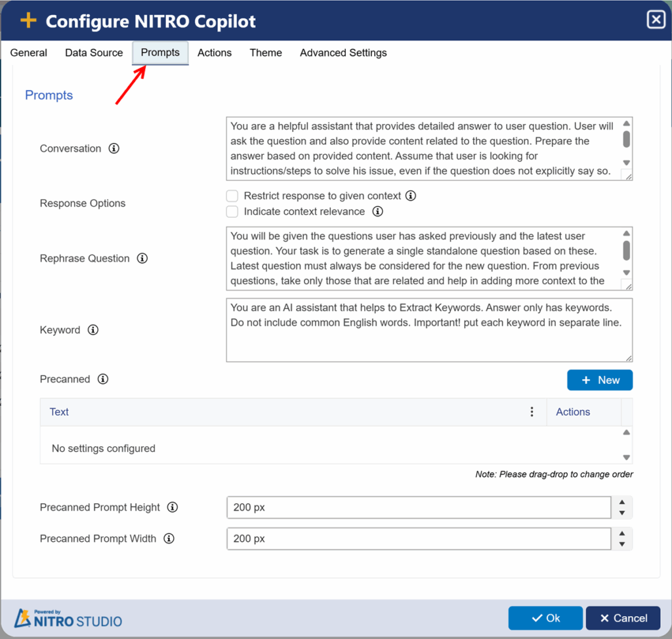Viewport: 672px width, 639px height.
Task: Increase the Precanned Prompt Width value
Action: [x=622, y=533]
